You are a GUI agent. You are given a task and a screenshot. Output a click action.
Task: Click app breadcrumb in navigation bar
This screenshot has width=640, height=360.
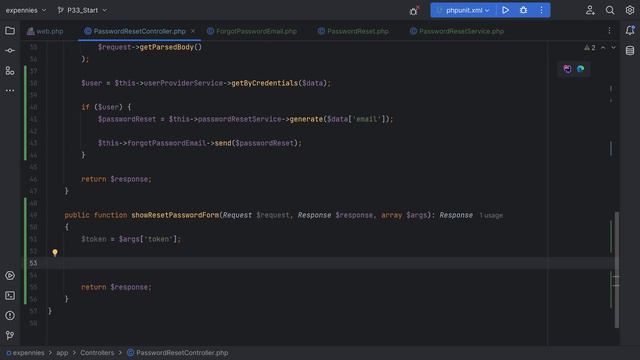[62, 353]
